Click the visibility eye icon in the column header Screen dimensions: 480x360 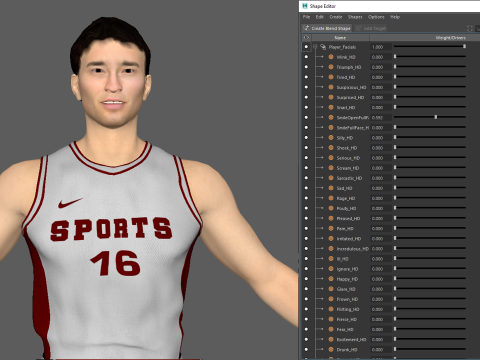306,38
